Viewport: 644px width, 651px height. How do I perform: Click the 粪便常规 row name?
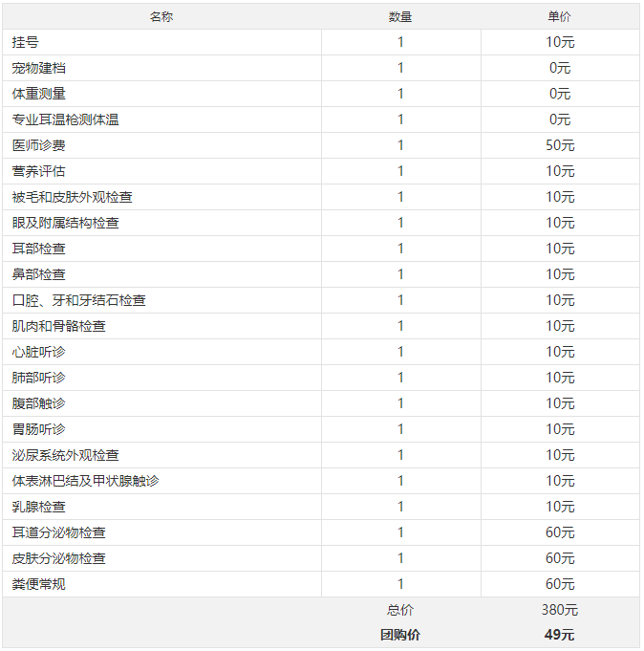click(38, 584)
